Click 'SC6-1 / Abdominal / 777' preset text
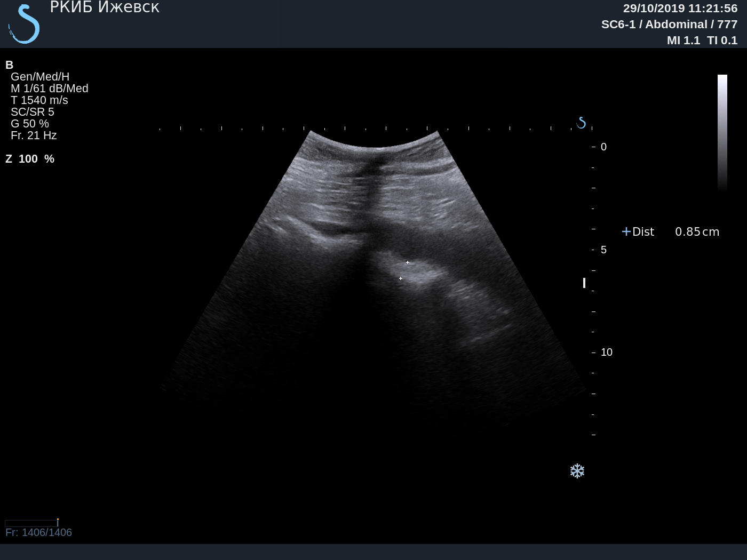 pos(669,25)
